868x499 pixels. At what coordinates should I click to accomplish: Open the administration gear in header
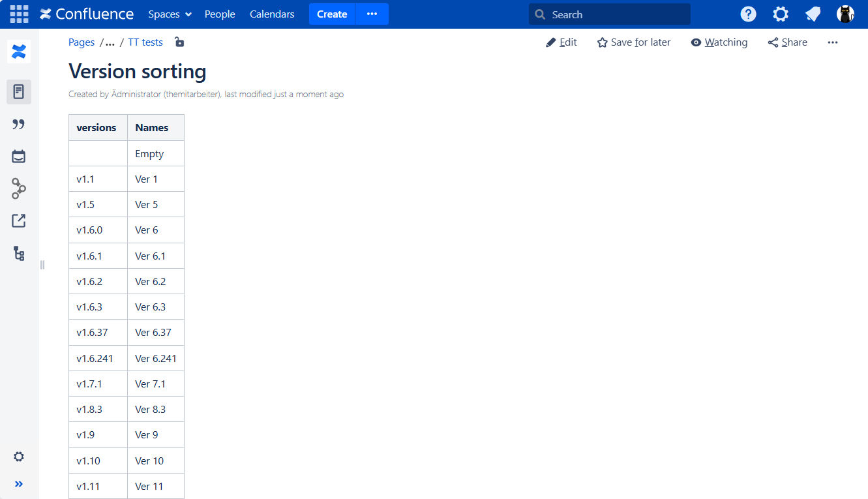(x=780, y=14)
